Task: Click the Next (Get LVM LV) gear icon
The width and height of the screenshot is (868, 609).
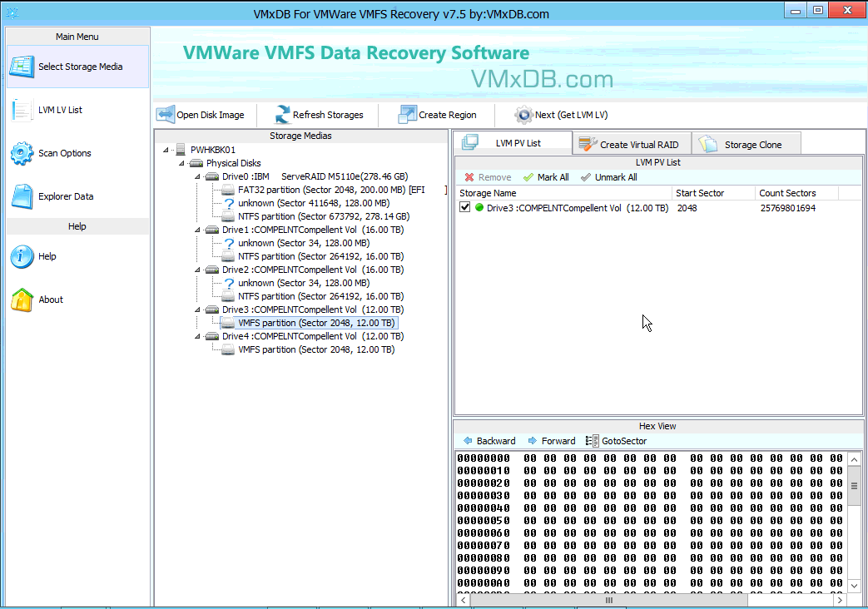Action: pyautogui.click(x=523, y=115)
